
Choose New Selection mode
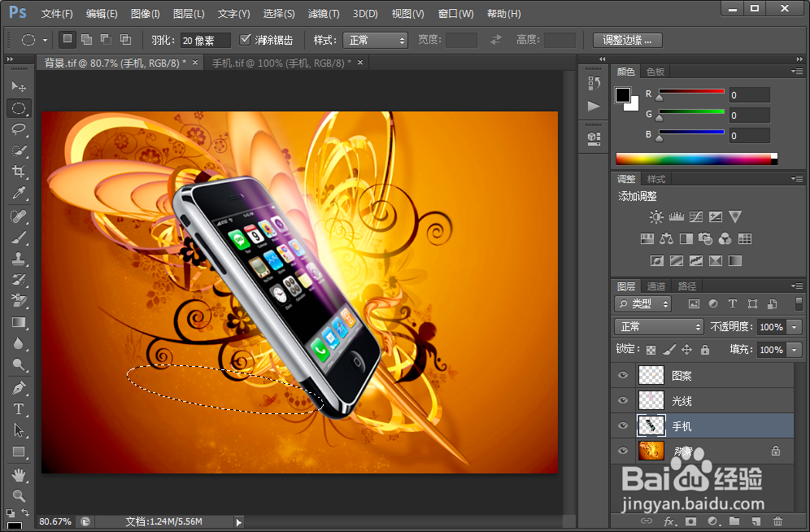67,39
